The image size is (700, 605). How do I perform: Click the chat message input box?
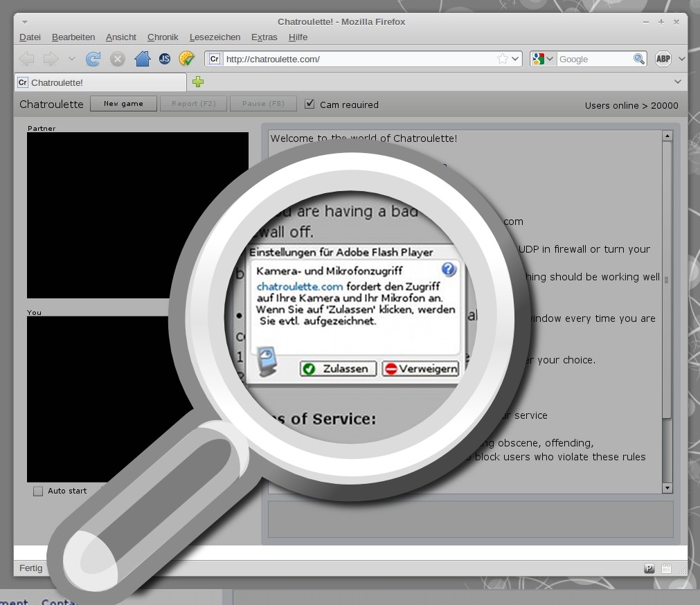pos(470,519)
